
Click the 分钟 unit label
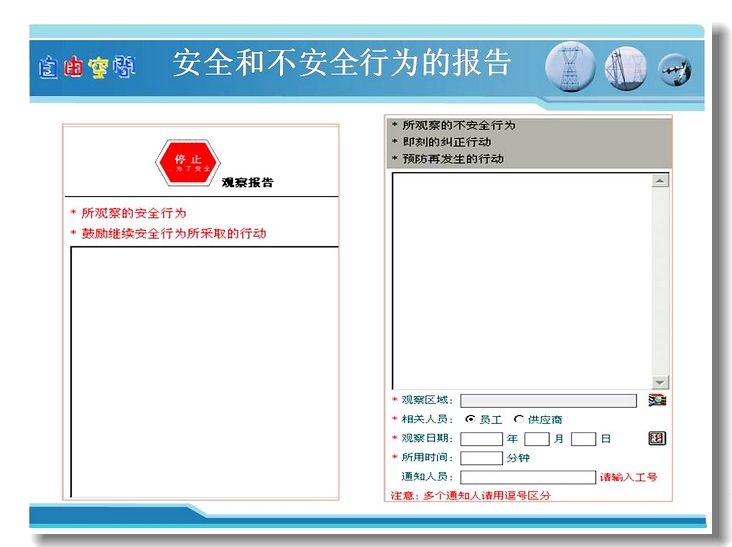pyautogui.click(x=518, y=458)
